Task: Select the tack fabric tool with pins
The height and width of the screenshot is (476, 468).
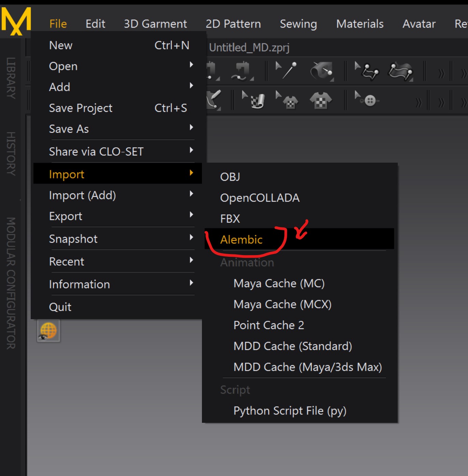Action: pos(401,72)
